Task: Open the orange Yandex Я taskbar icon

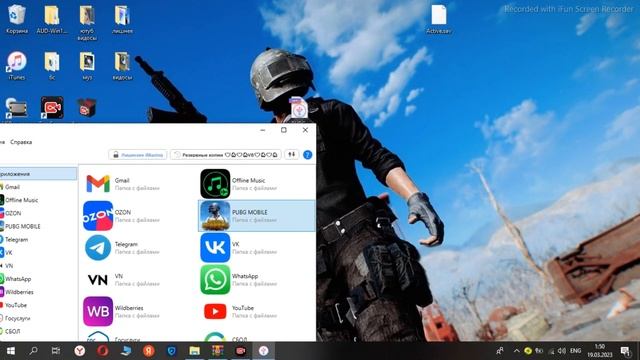Action: [149, 351]
